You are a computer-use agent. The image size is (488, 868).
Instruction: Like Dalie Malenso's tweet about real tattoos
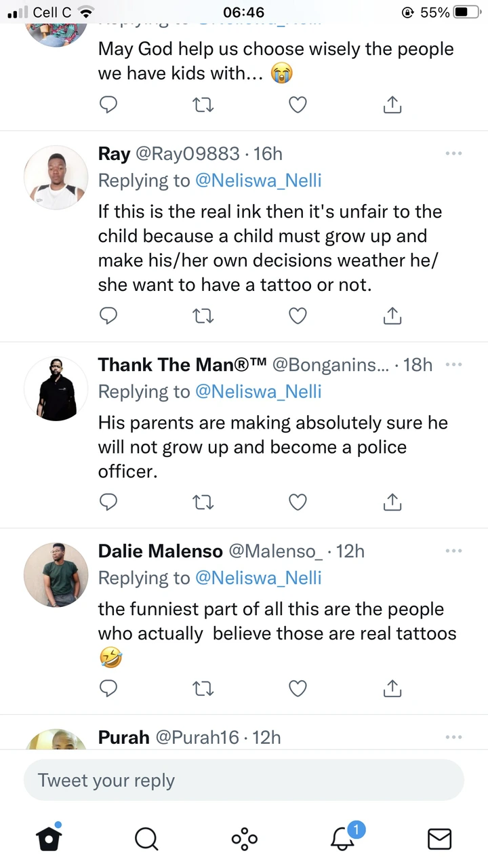tap(298, 688)
